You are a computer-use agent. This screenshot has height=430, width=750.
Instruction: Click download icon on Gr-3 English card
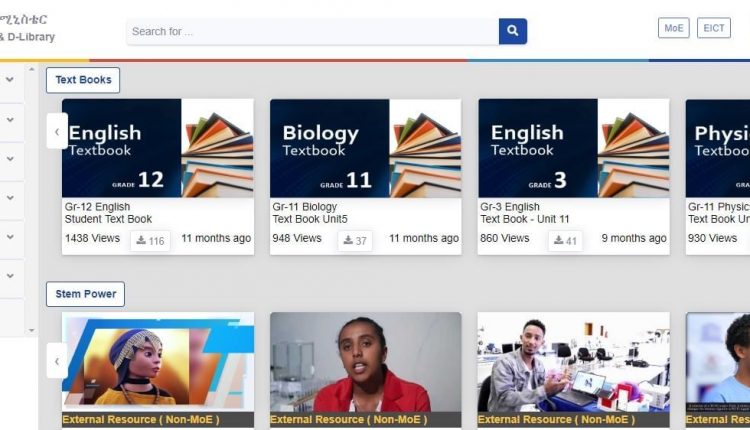(558, 240)
